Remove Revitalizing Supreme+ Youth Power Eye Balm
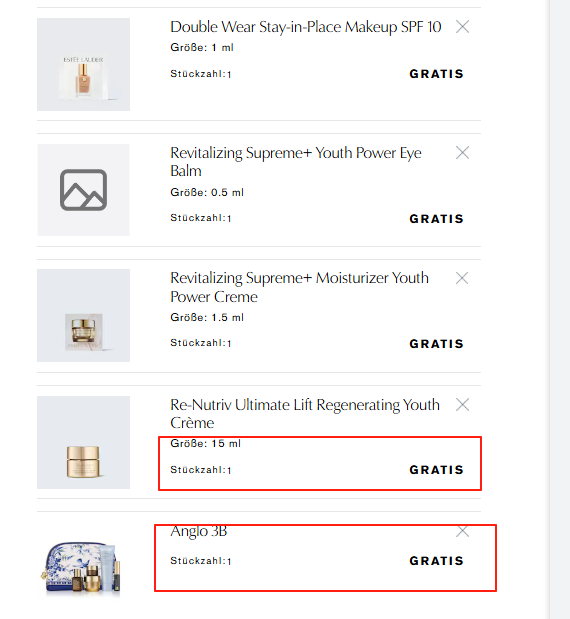 point(462,152)
